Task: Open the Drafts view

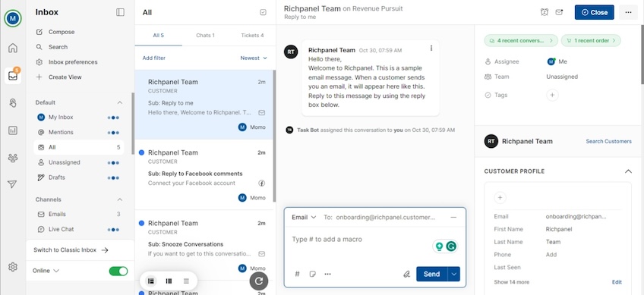Action: (79, 177)
